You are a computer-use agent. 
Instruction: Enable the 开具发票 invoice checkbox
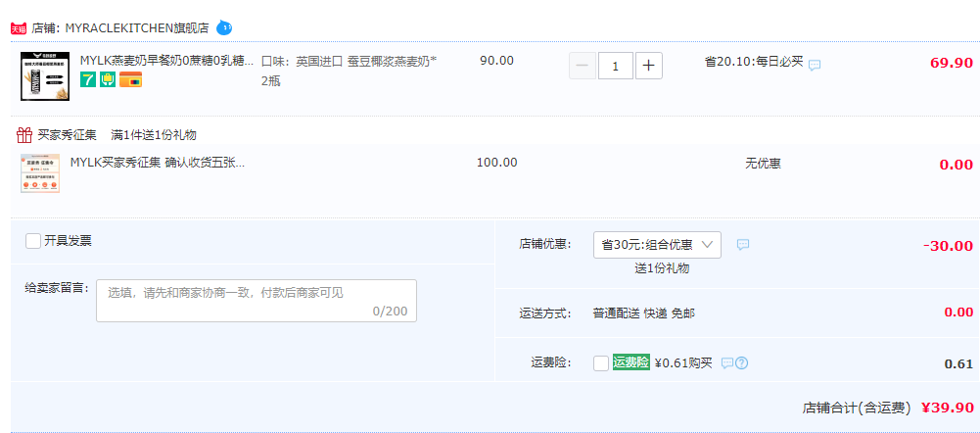pos(33,241)
